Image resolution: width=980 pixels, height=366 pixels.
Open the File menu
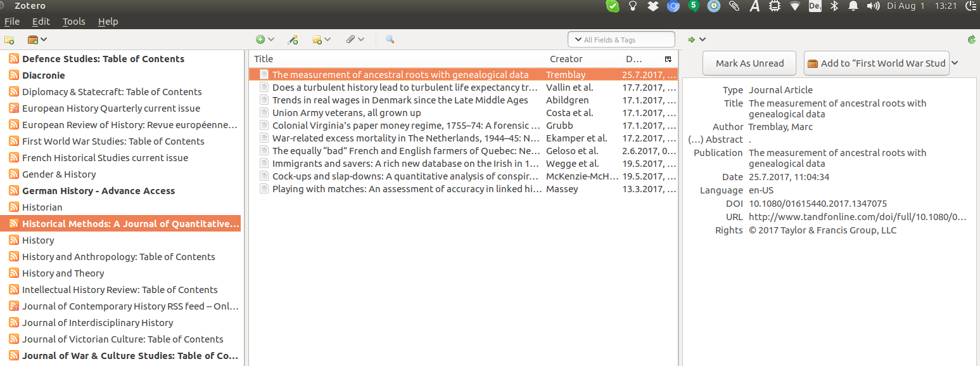pyautogui.click(x=12, y=21)
